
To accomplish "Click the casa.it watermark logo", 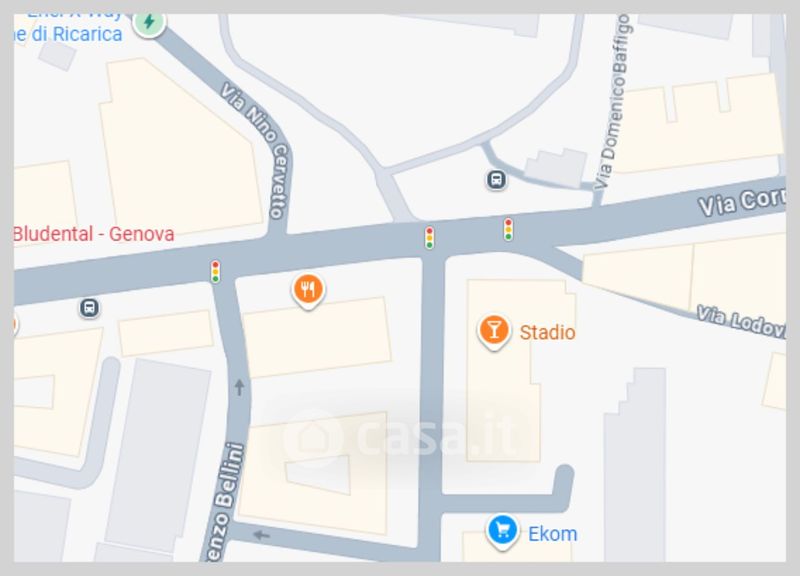I will click(399, 436).
